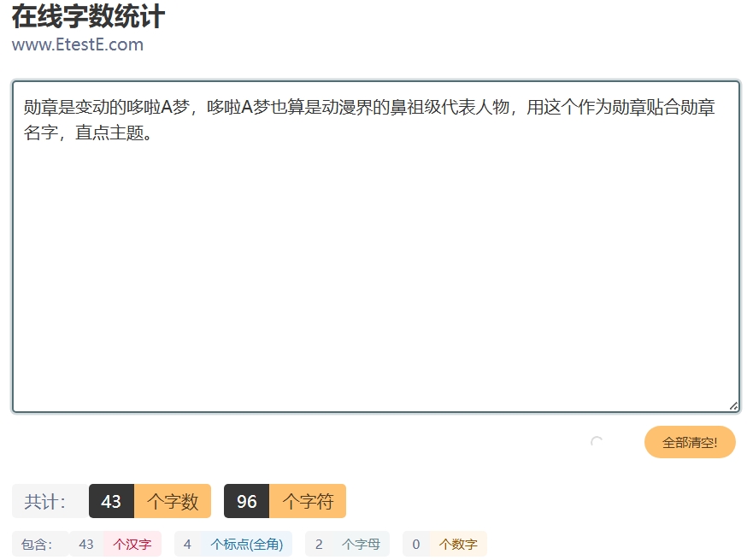Click the 96 character count badge
Viewport: 747px width, 560px height.
pos(247,501)
